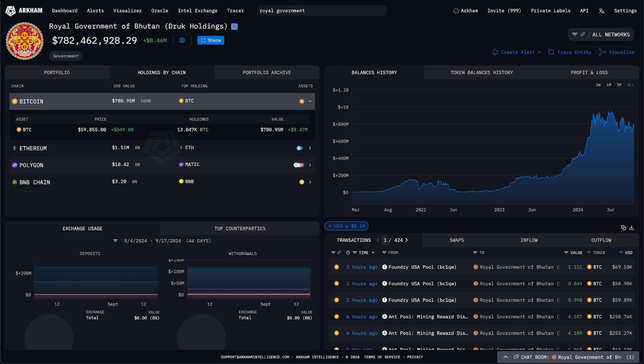Click the search field showing royal government

[x=321, y=10]
